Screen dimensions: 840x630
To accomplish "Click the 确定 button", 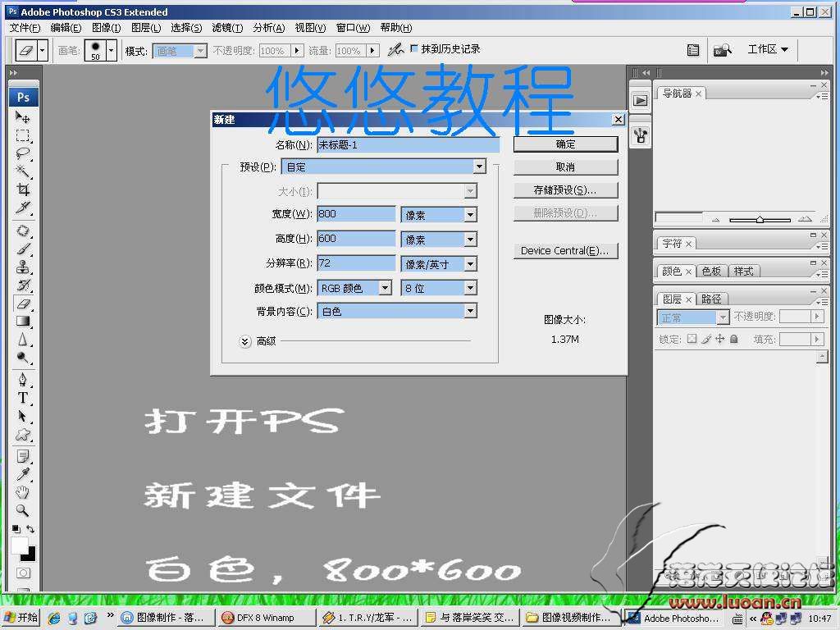I will [x=566, y=144].
